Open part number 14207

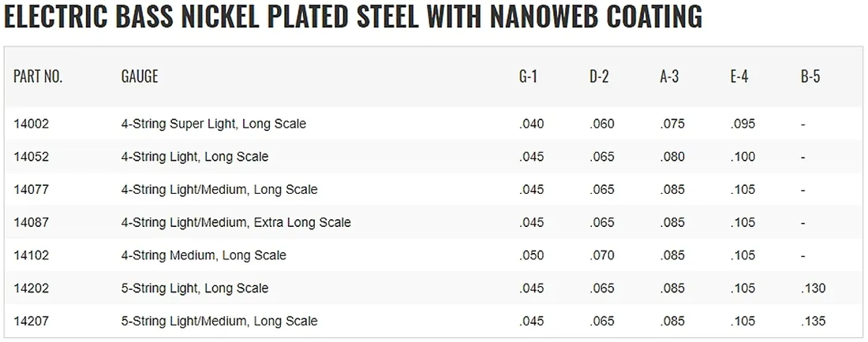(32, 322)
